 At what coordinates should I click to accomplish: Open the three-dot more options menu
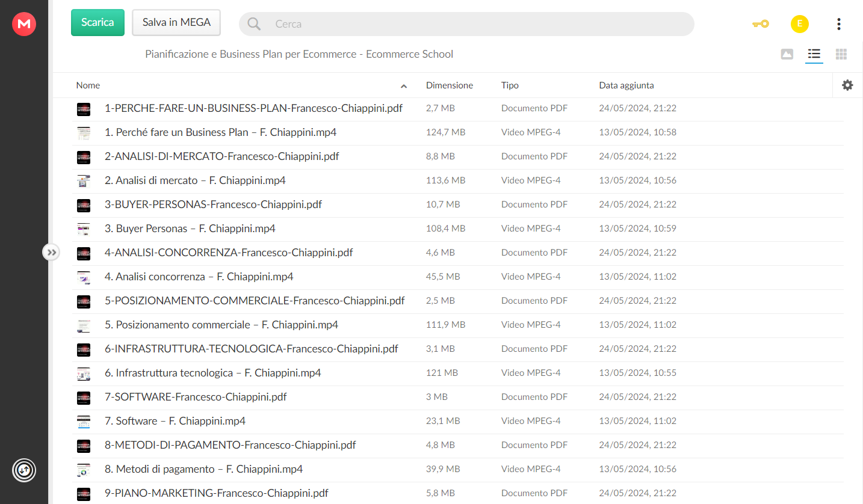[839, 24]
